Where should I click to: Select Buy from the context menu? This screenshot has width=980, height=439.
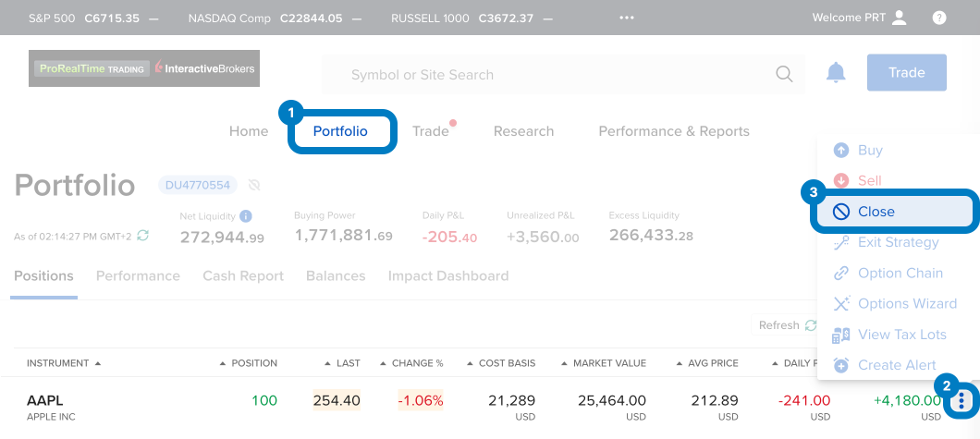click(870, 151)
